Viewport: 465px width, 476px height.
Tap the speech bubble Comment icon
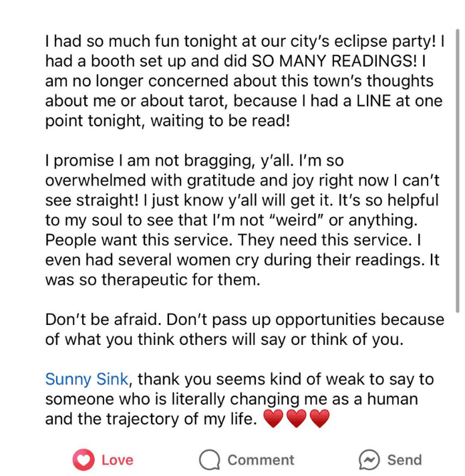pyautogui.click(x=210, y=460)
